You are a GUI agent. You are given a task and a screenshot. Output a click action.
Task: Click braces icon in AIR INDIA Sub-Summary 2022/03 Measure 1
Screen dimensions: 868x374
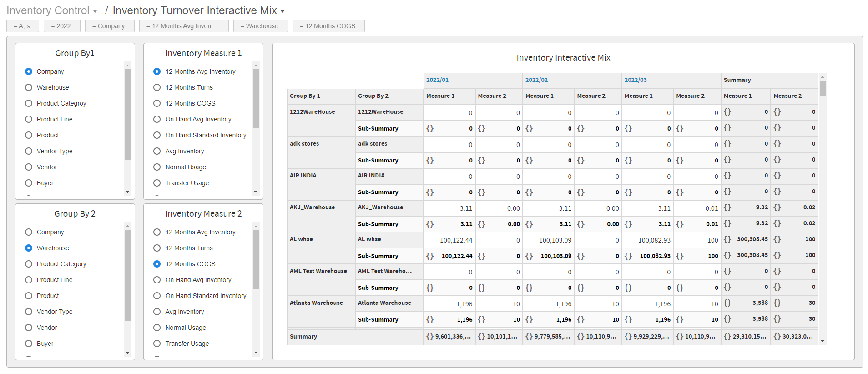628,192
